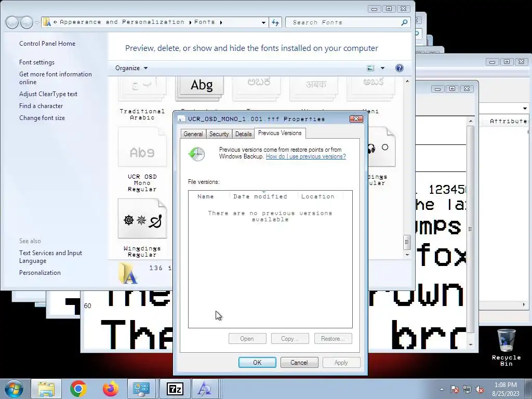This screenshot has width=532, height=399.
Task: Click Appearance and Personalization breadcrumb
Action: [122, 22]
